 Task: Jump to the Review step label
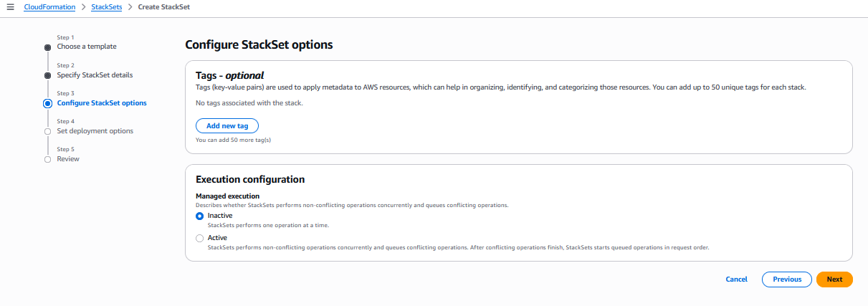68,159
